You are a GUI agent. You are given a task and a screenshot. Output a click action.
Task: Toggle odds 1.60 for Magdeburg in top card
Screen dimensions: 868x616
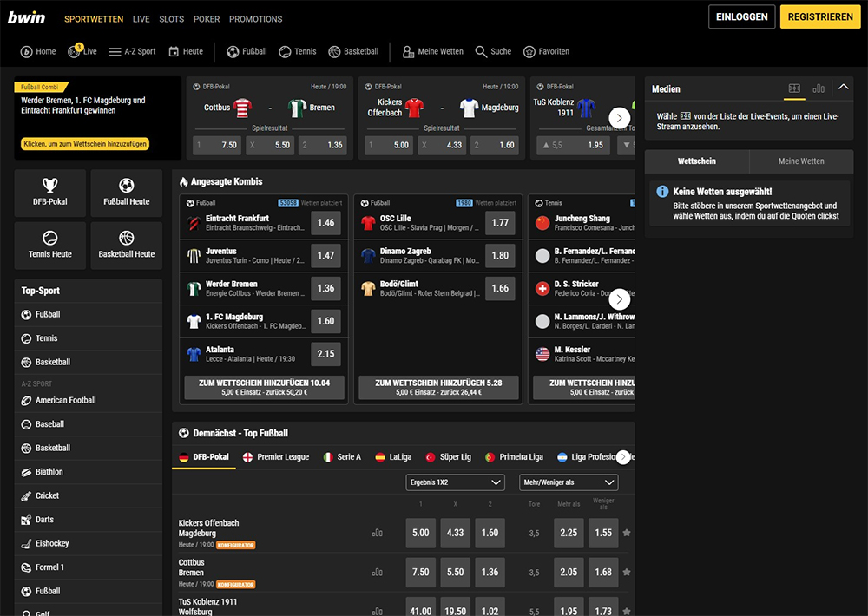tap(495, 145)
